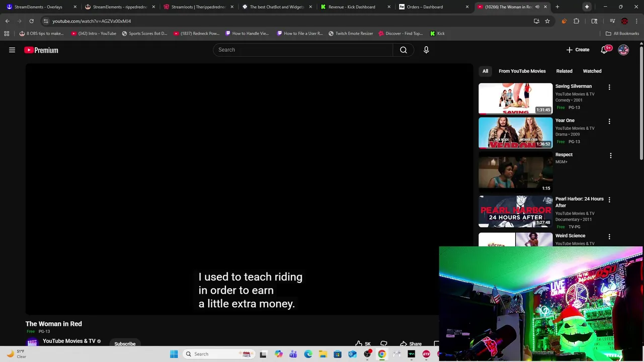The width and height of the screenshot is (644, 362).
Task: Open the Chrome three-dot menu
Action: tap(636, 21)
